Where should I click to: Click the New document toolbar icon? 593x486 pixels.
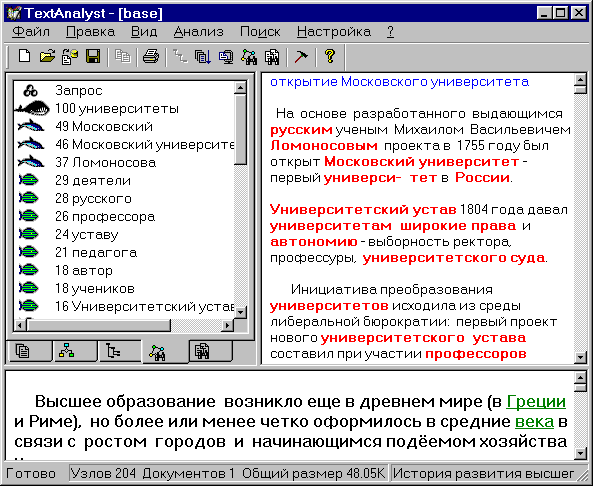point(25,57)
